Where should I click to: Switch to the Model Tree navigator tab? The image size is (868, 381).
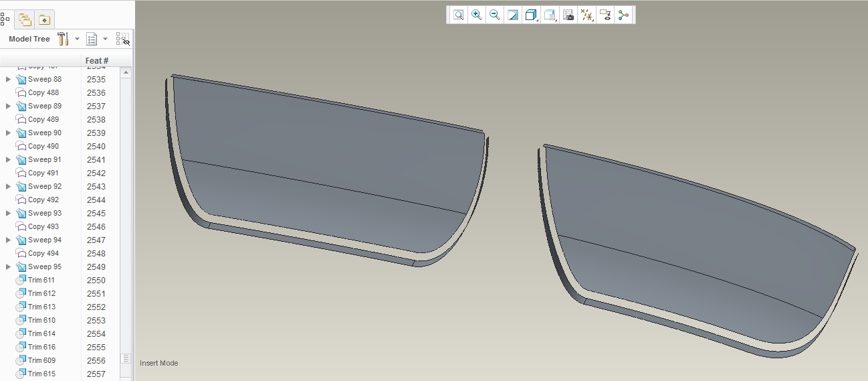tap(5, 19)
